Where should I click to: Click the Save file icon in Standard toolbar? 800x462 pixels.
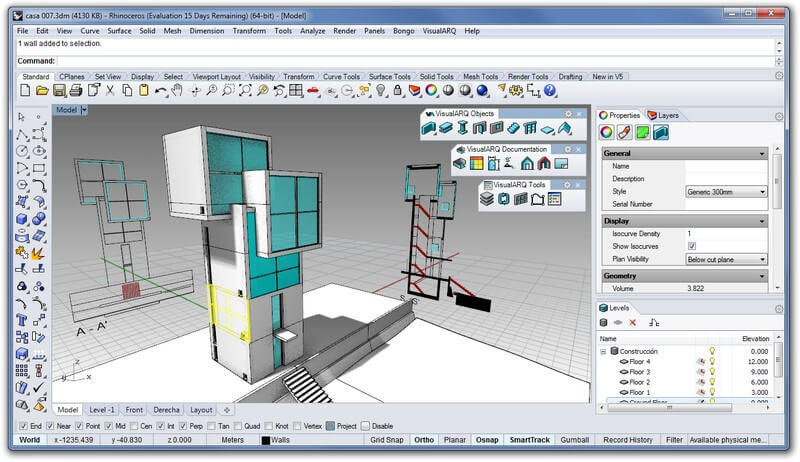(x=59, y=91)
